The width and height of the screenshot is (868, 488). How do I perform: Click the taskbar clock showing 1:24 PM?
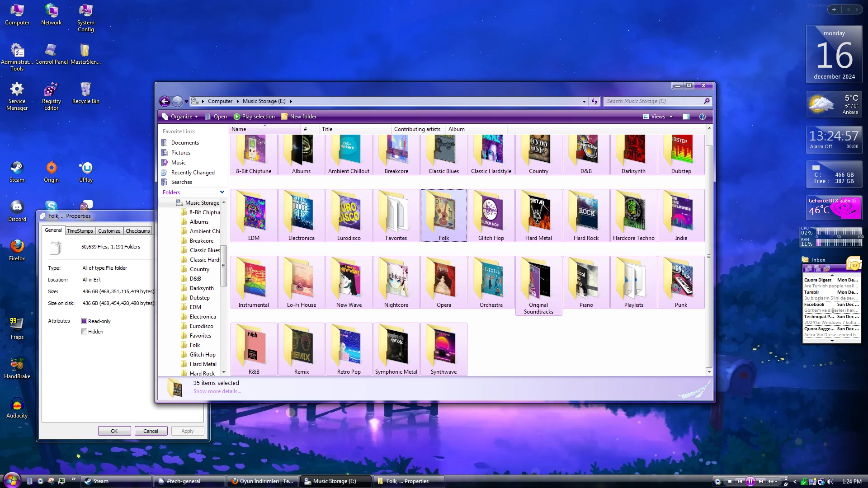pos(852,482)
